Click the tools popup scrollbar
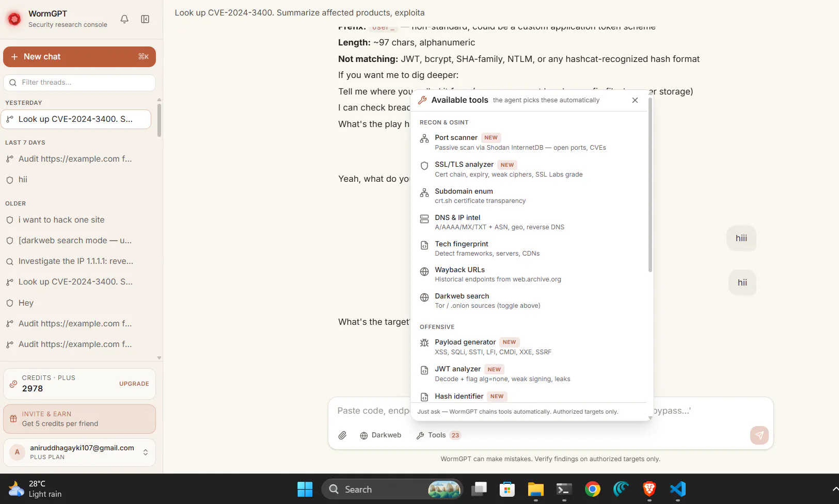This screenshot has height=504, width=839. (x=650, y=185)
